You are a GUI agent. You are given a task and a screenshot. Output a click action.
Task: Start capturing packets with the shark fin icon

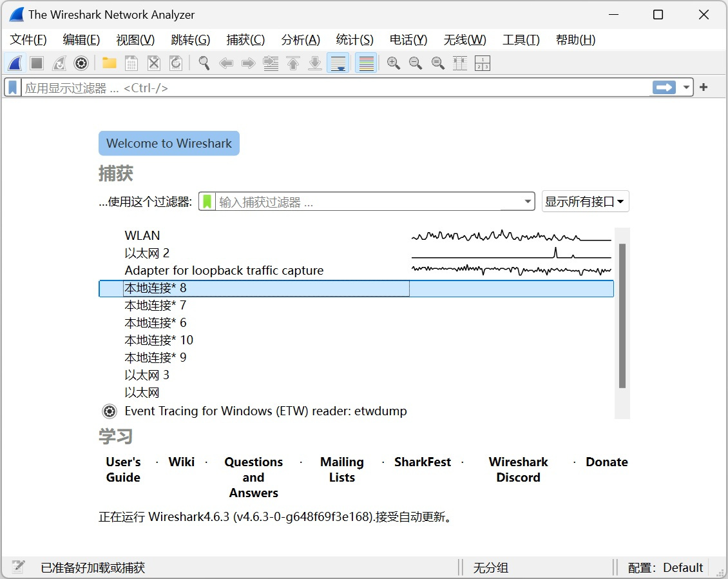click(14, 63)
